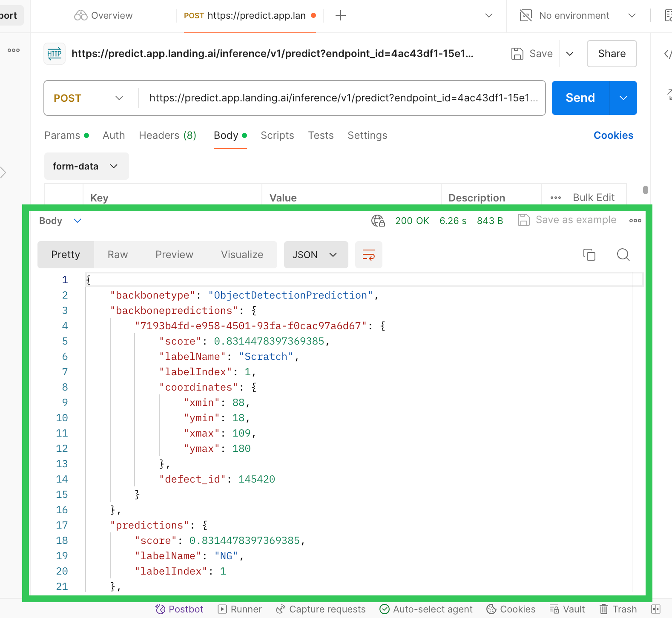Click Capture requests in status bar

click(x=321, y=609)
